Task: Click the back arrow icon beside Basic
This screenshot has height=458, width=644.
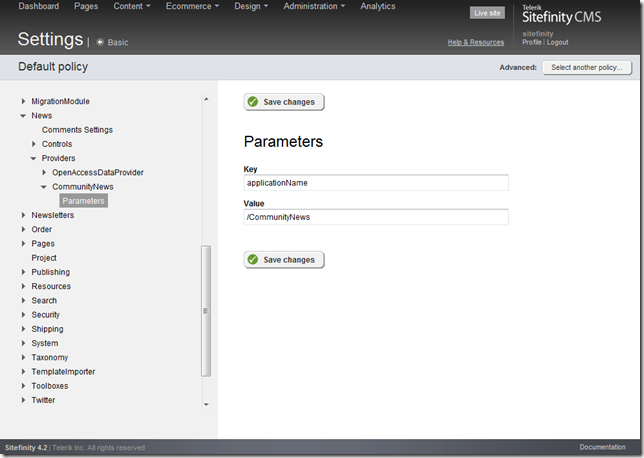Action: (100, 42)
